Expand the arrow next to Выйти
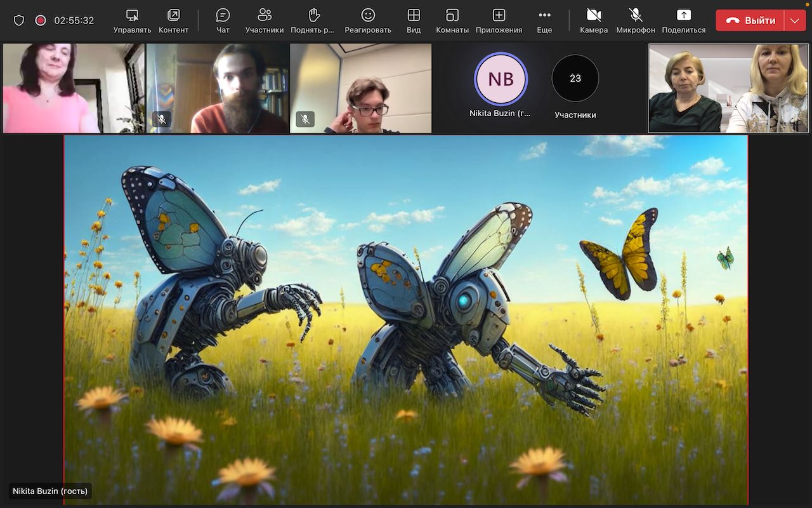 pyautogui.click(x=795, y=20)
